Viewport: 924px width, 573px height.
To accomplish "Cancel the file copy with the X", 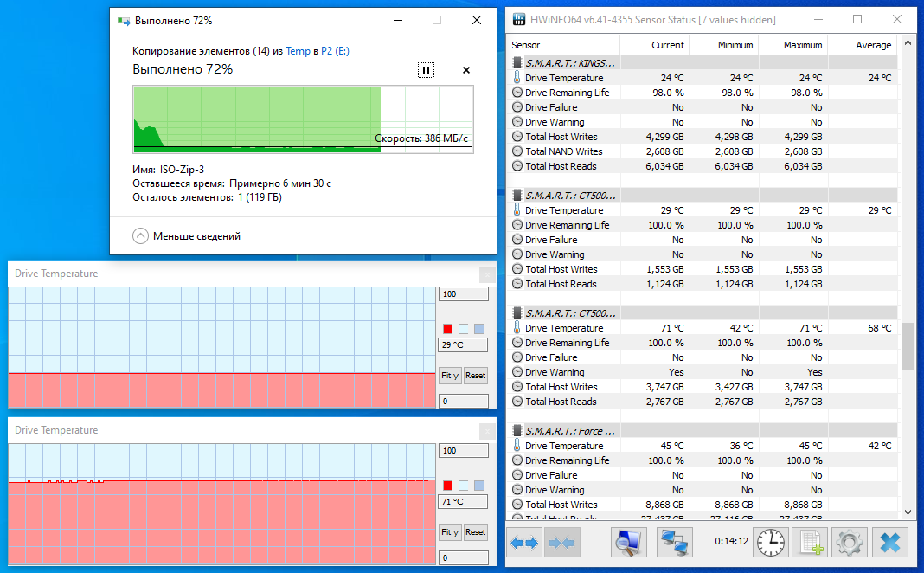I will (x=465, y=69).
